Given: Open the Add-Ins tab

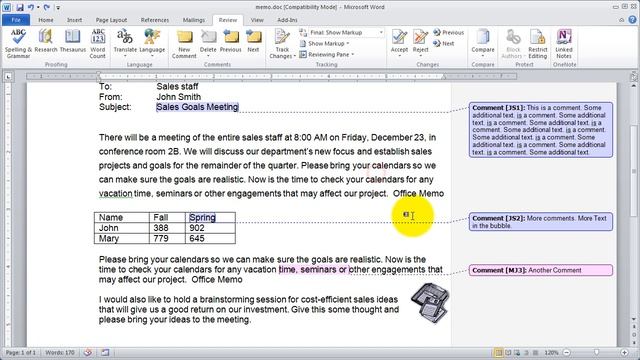Looking at the screenshot, I should [x=287, y=20].
